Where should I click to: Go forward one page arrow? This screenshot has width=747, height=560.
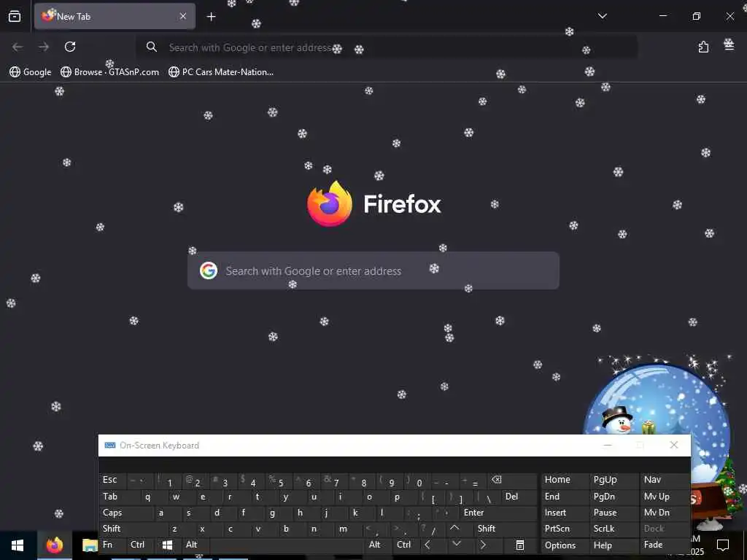click(44, 47)
